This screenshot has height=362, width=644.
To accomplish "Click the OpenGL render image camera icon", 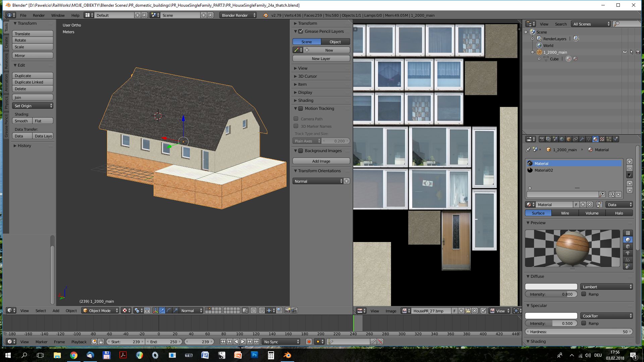I will click(x=287, y=311).
